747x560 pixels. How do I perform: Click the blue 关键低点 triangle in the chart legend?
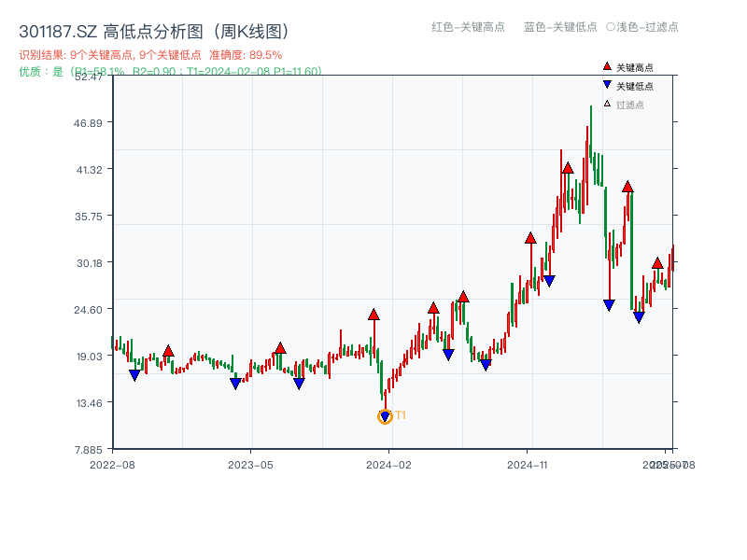pyautogui.click(x=607, y=85)
